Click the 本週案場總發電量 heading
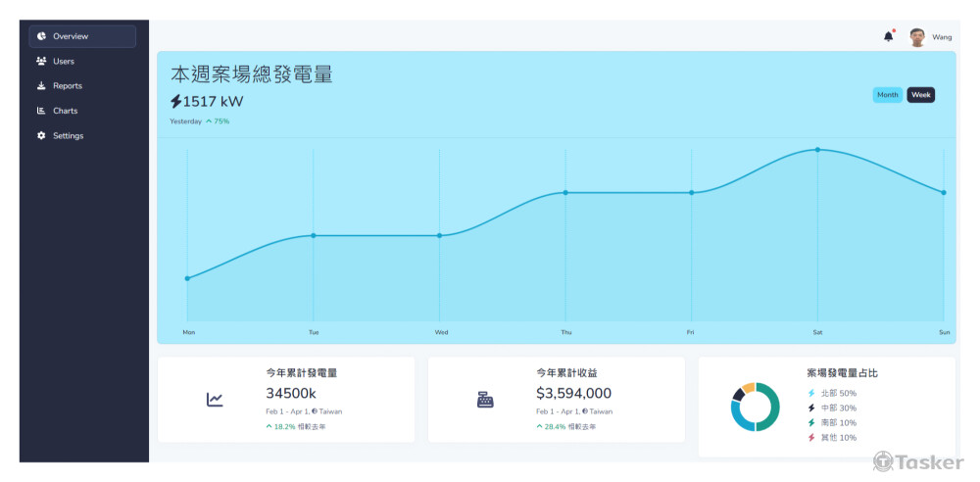980x482 pixels. 252,74
